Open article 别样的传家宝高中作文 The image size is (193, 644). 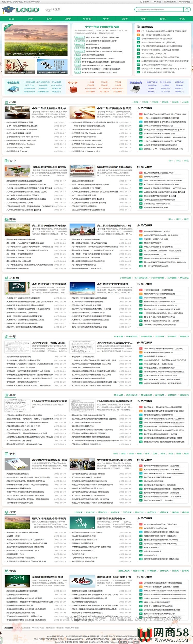[x=111, y=519]
